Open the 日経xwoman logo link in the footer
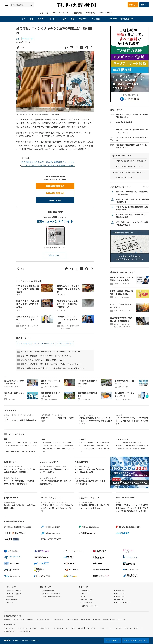The image size is (153, 644). 71,569
